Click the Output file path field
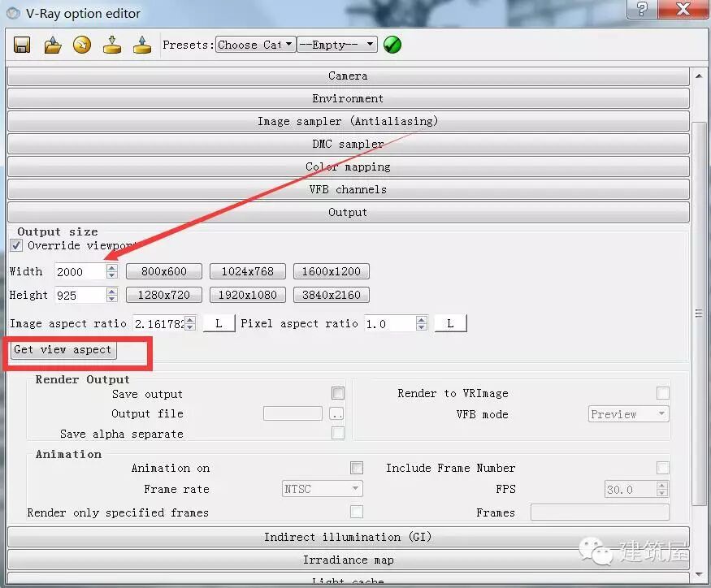711x588 pixels. pyautogui.click(x=293, y=413)
